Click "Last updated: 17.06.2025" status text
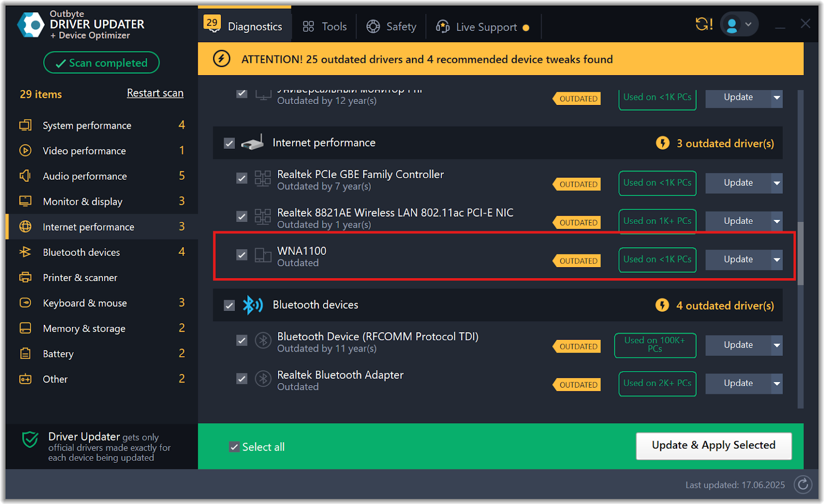Screen dimensions: 824x504 [735, 485]
